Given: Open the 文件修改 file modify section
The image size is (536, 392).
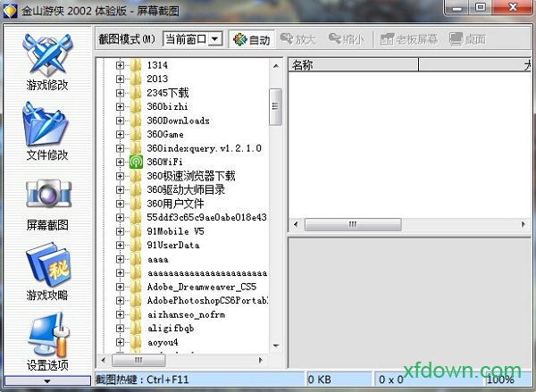Looking at the screenshot, I should coord(47,131).
